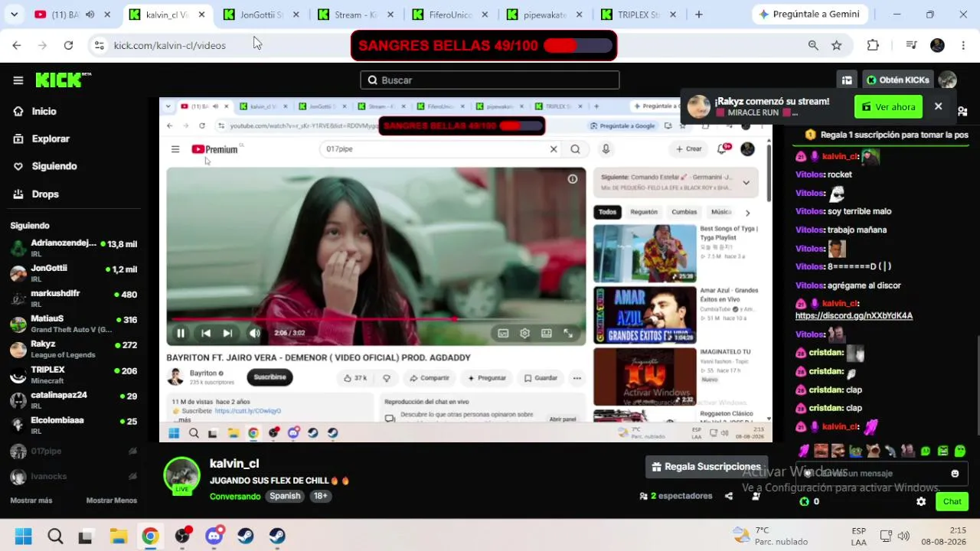
Task: Dismiss the Rakyz stream notification
Action: point(938,106)
